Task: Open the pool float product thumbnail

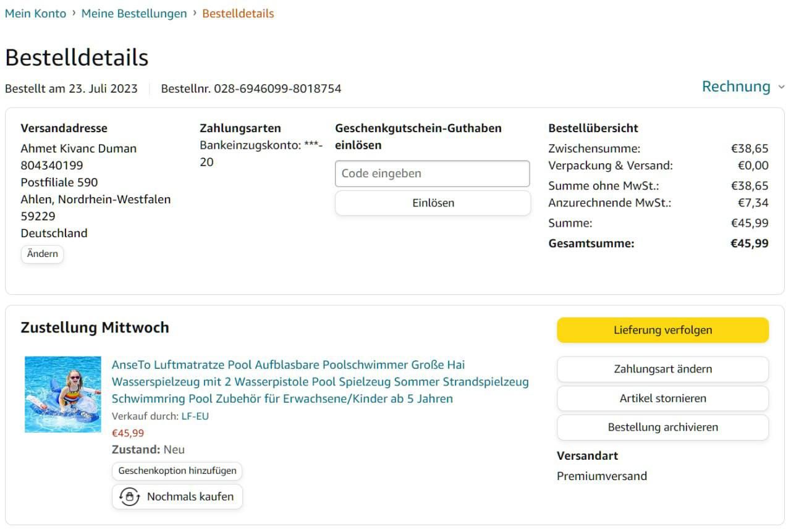Action: (63, 394)
